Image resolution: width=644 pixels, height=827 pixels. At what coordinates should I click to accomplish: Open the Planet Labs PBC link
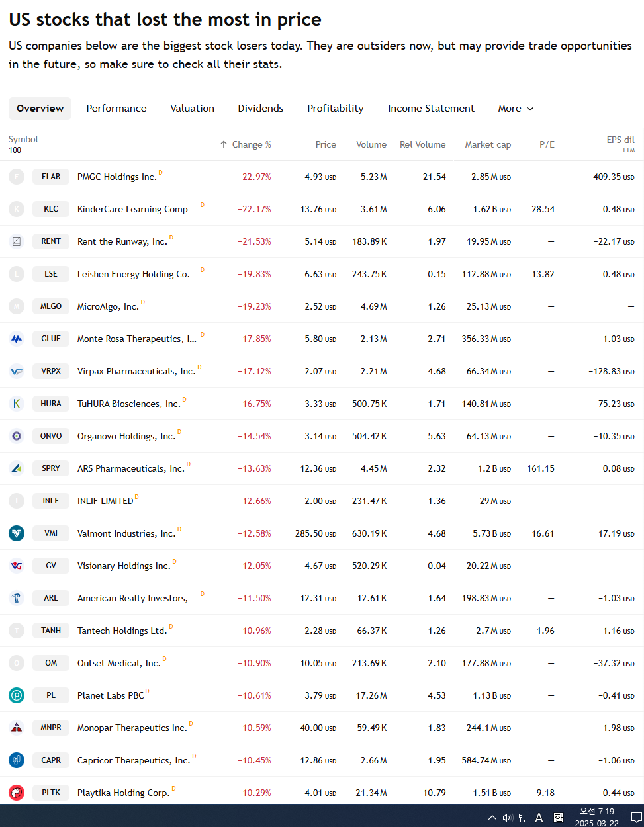click(x=111, y=695)
